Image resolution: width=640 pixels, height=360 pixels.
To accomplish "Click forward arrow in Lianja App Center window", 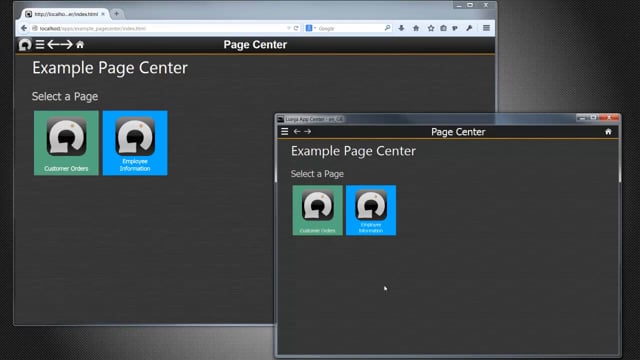I will click(x=308, y=131).
